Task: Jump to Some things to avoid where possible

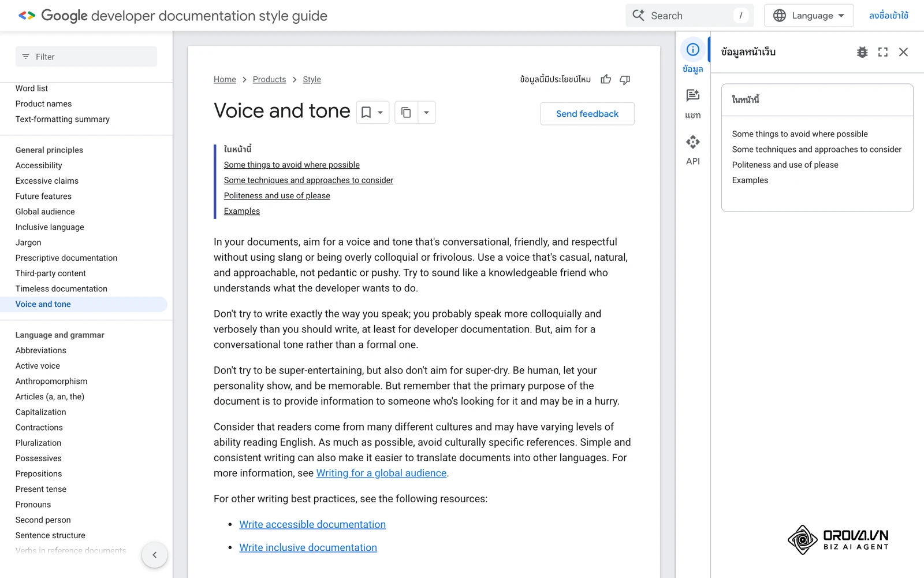Action: (x=292, y=165)
